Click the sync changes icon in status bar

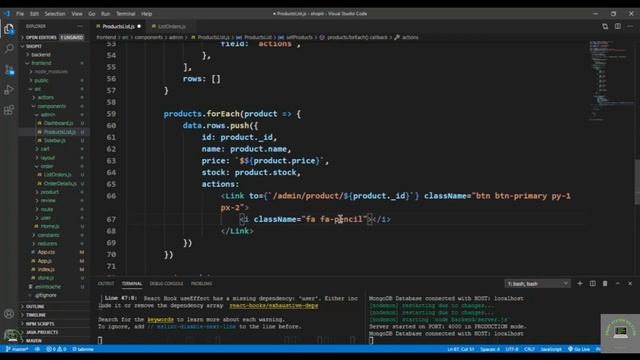click(x=37, y=349)
